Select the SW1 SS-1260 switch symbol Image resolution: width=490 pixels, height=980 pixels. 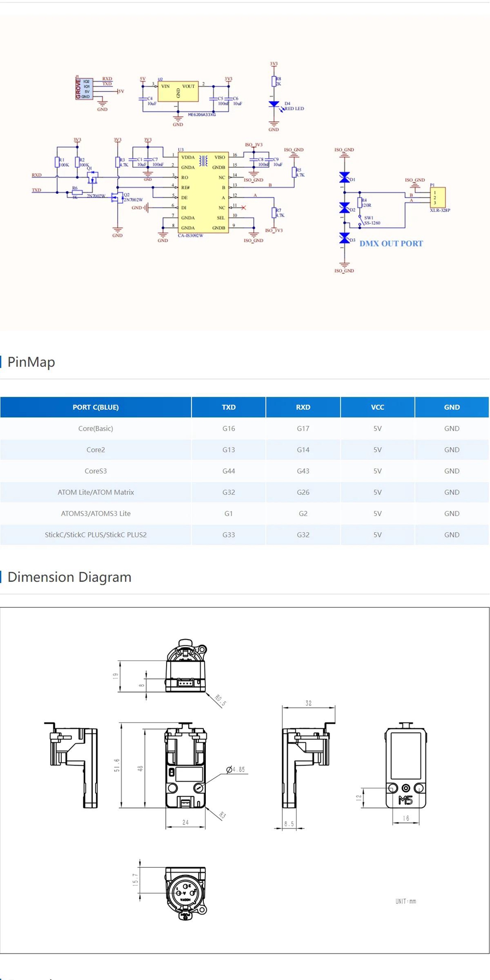tap(360, 221)
